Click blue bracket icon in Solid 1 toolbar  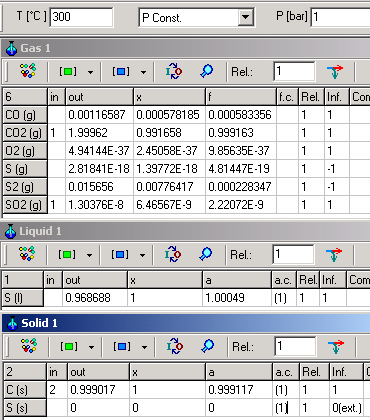122,347
